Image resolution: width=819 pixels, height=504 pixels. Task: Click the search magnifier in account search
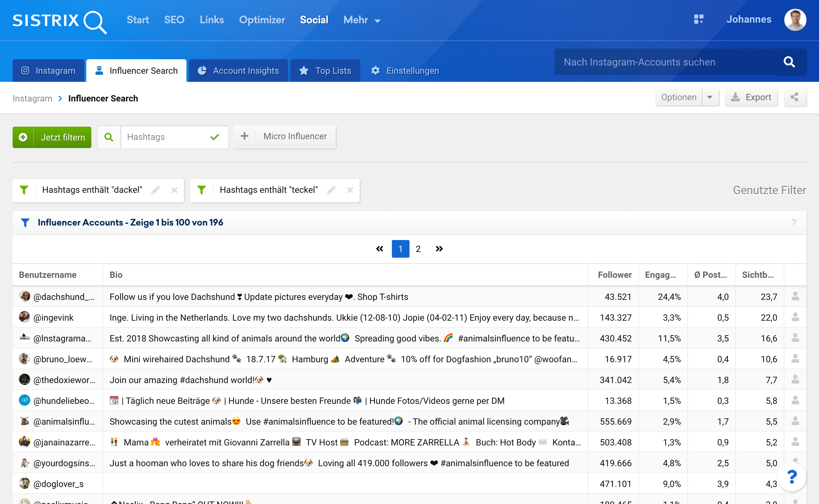[789, 62]
